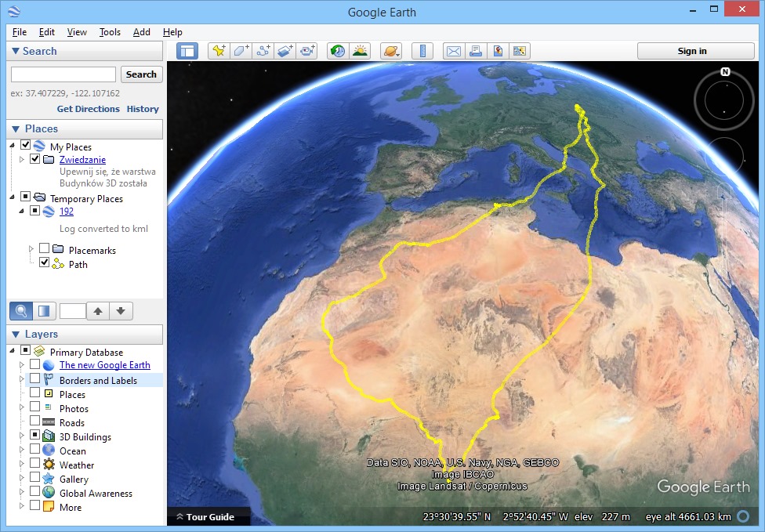Enable the Borders and Labels layer

pyautogui.click(x=34, y=378)
